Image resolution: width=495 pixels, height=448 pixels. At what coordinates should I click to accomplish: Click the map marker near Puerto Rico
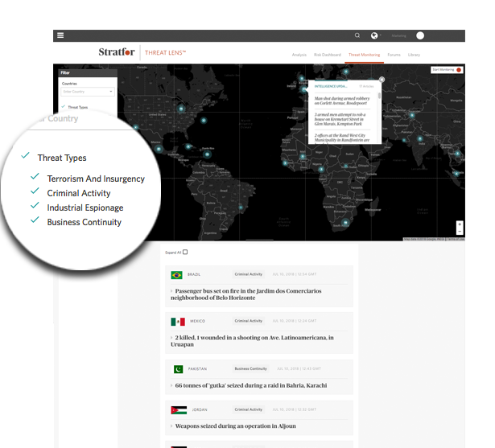coord(207,154)
